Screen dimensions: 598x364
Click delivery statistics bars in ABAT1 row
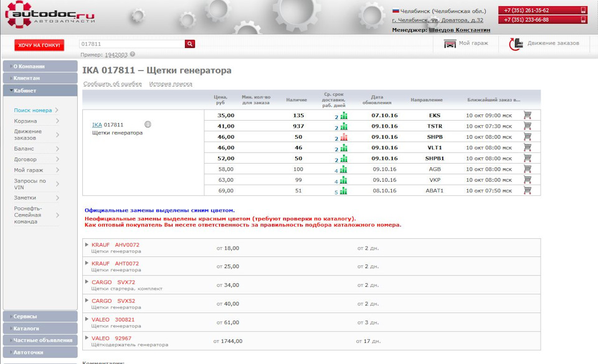click(x=344, y=190)
